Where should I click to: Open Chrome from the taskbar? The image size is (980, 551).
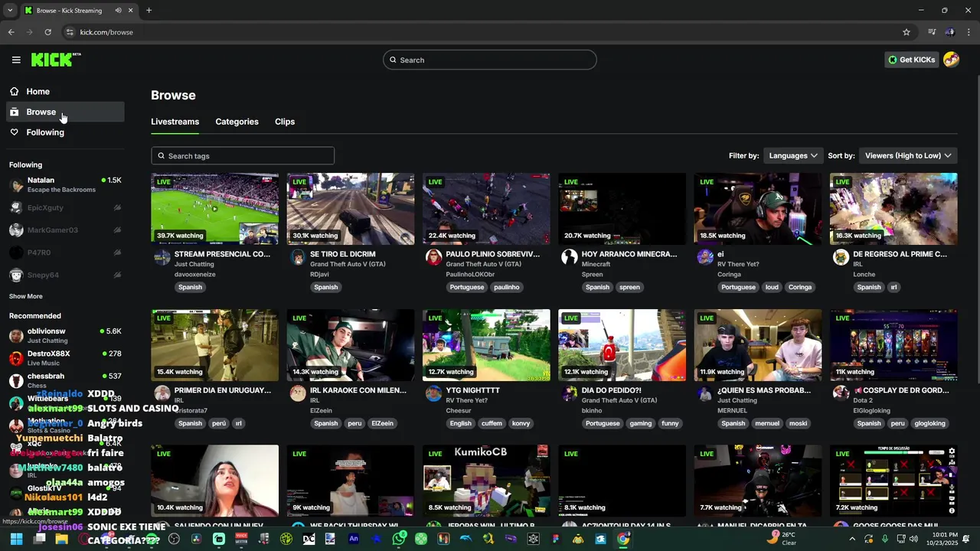tap(623, 539)
